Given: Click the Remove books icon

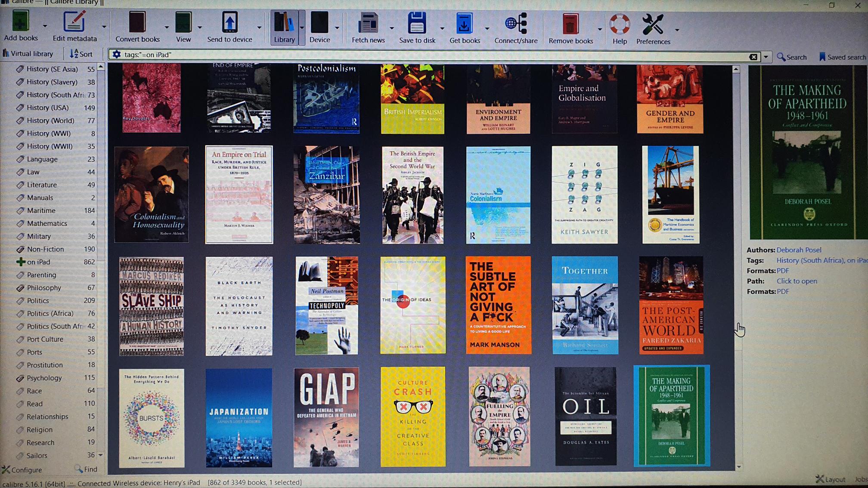Looking at the screenshot, I should pyautogui.click(x=570, y=25).
